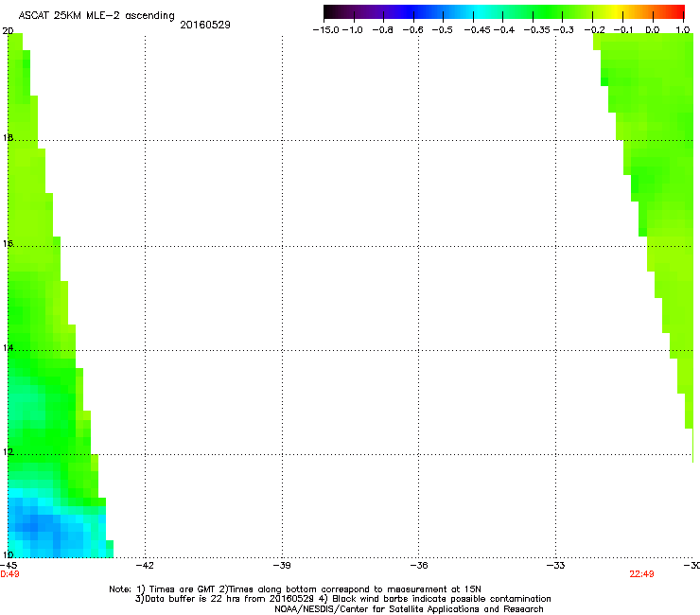The width and height of the screenshot is (700, 615).
Task: Select the "-0.8" color scale label
Action: pyautogui.click(x=382, y=30)
